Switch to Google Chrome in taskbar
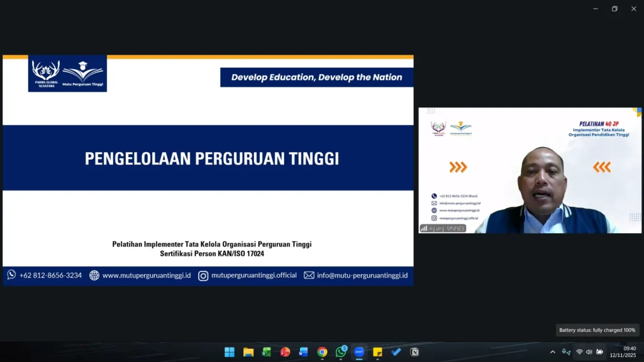 pos(322,352)
